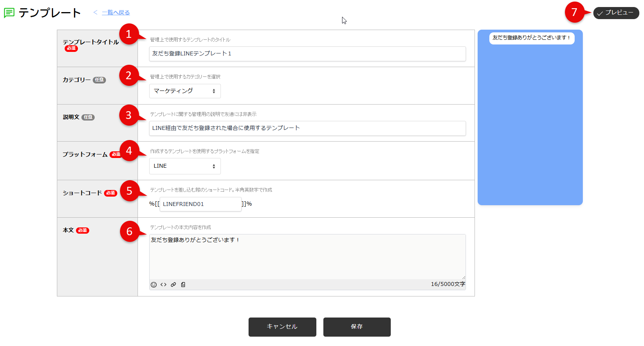Save the template with the 保存 button
The height and width of the screenshot is (346, 644).
click(x=356, y=327)
